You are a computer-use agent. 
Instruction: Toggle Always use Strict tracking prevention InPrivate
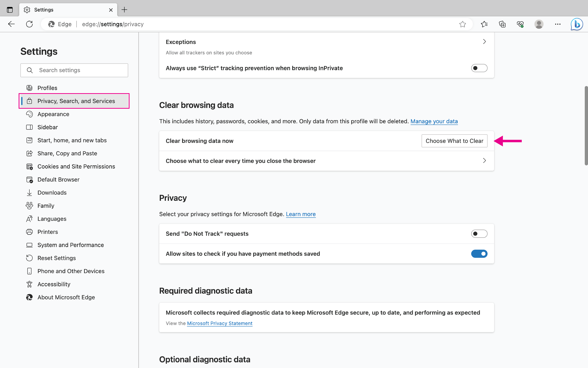point(479,68)
